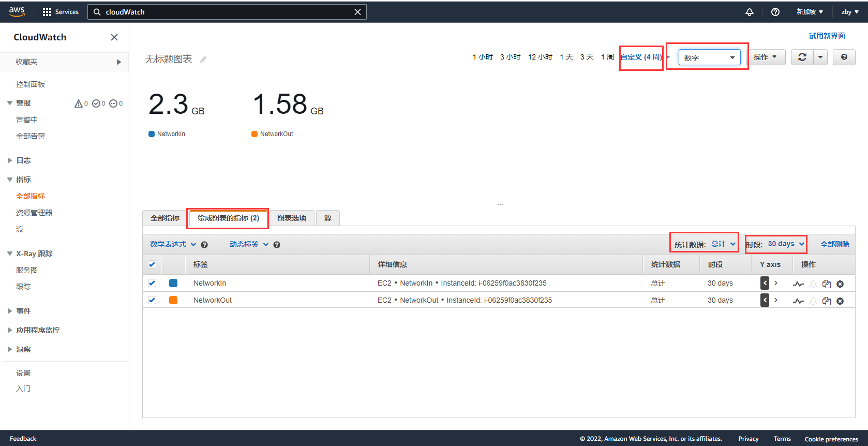The height and width of the screenshot is (446, 868).
Task: Collapse the 警报 section
Action: 10,103
